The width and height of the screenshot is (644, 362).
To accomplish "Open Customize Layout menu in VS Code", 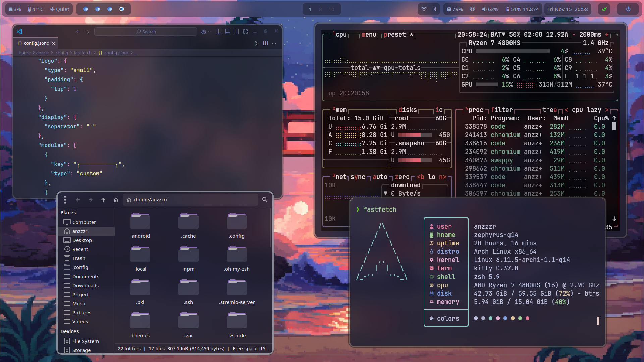I will [246, 32].
